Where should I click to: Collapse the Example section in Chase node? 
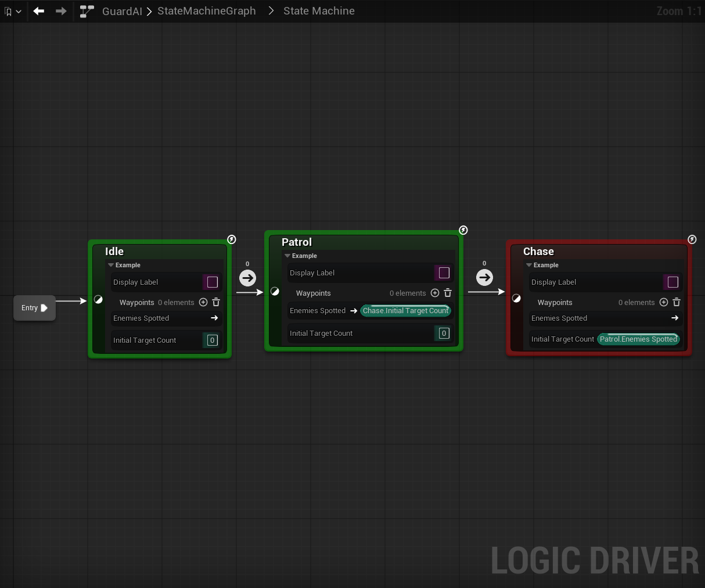[529, 265]
